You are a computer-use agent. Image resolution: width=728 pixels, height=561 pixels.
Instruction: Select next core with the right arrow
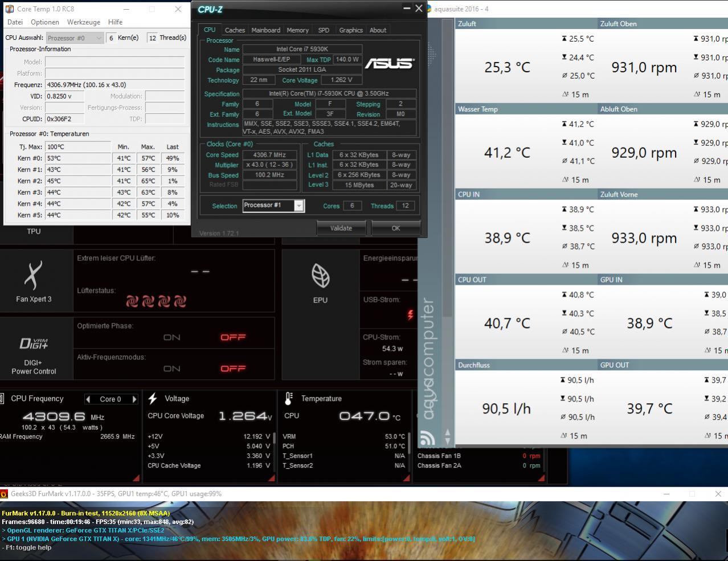[134, 399]
